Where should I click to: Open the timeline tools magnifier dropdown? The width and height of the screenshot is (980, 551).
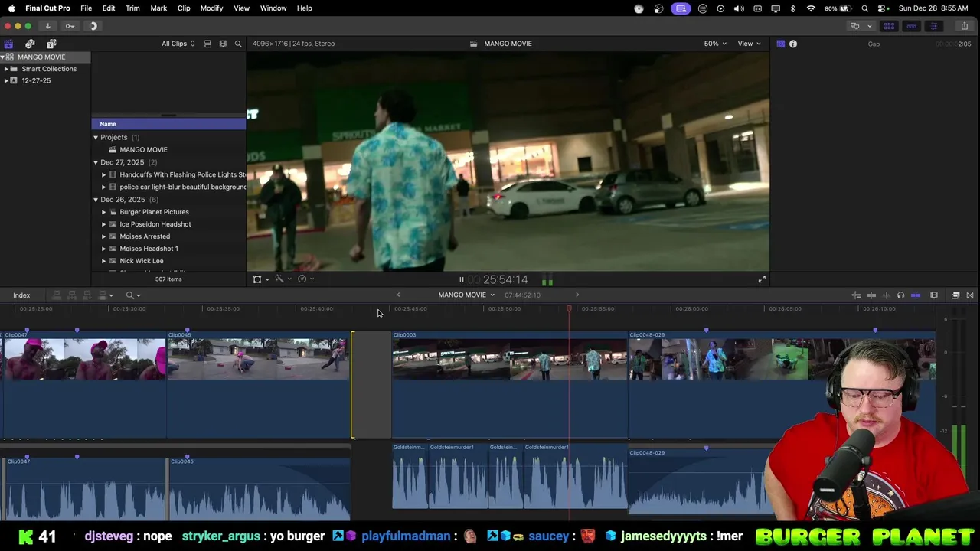coord(133,295)
